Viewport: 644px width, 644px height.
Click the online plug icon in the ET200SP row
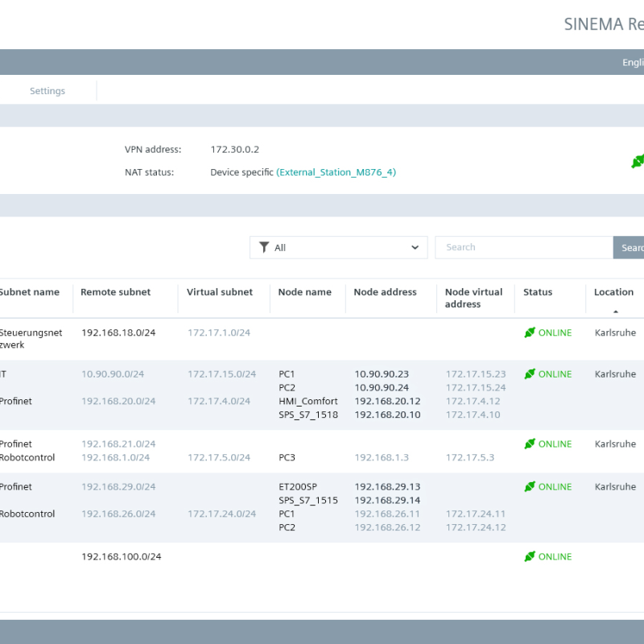(530, 486)
